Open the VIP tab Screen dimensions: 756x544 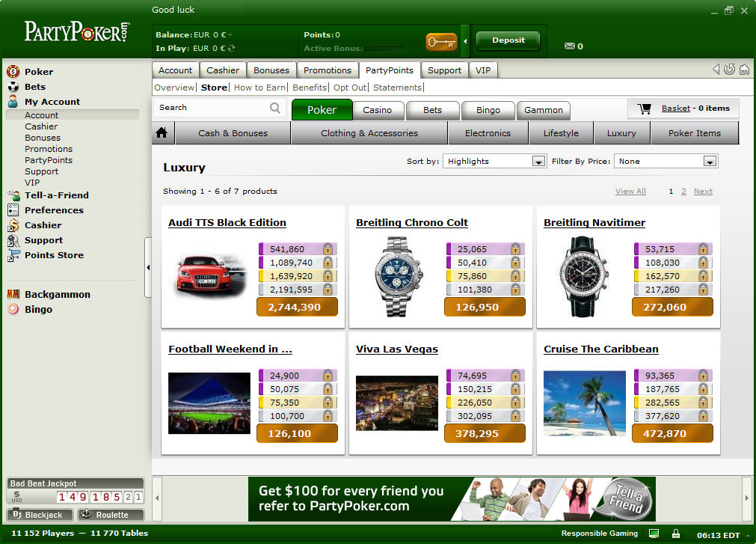pyautogui.click(x=482, y=70)
